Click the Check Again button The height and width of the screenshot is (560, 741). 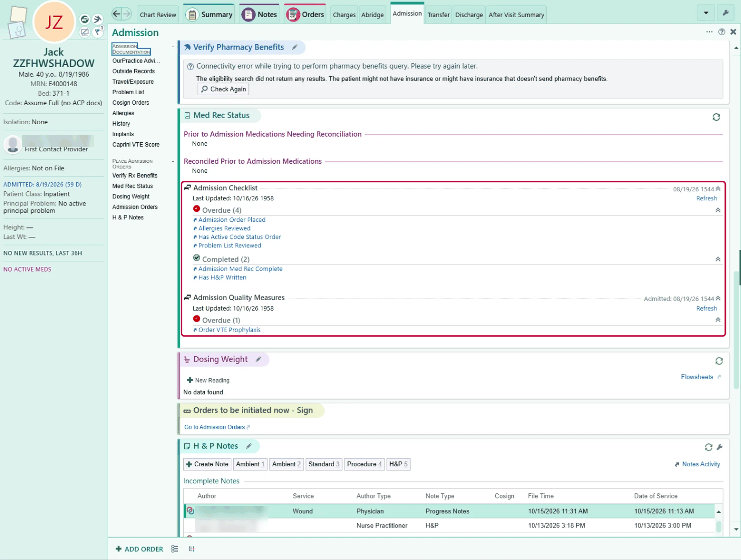[x=223, y=89]
